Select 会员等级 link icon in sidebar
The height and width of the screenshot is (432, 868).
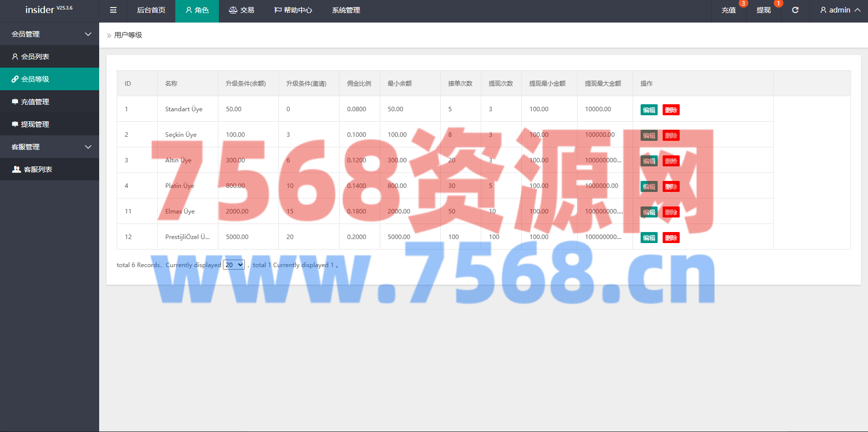15,79
